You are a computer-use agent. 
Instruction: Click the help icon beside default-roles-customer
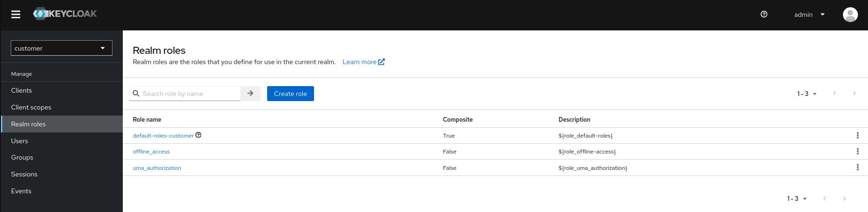coord(198,135)
